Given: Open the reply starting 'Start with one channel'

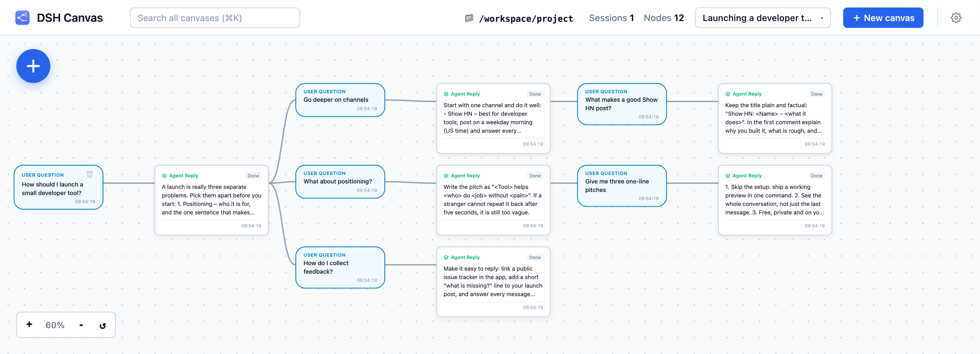Looking at the screenshot, I should click(493, 118).
